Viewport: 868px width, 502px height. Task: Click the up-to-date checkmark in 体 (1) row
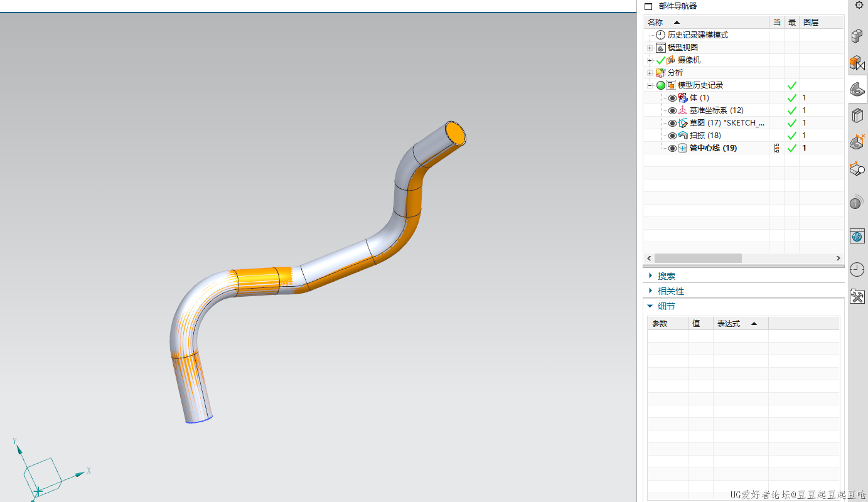(x=792, y=98)
